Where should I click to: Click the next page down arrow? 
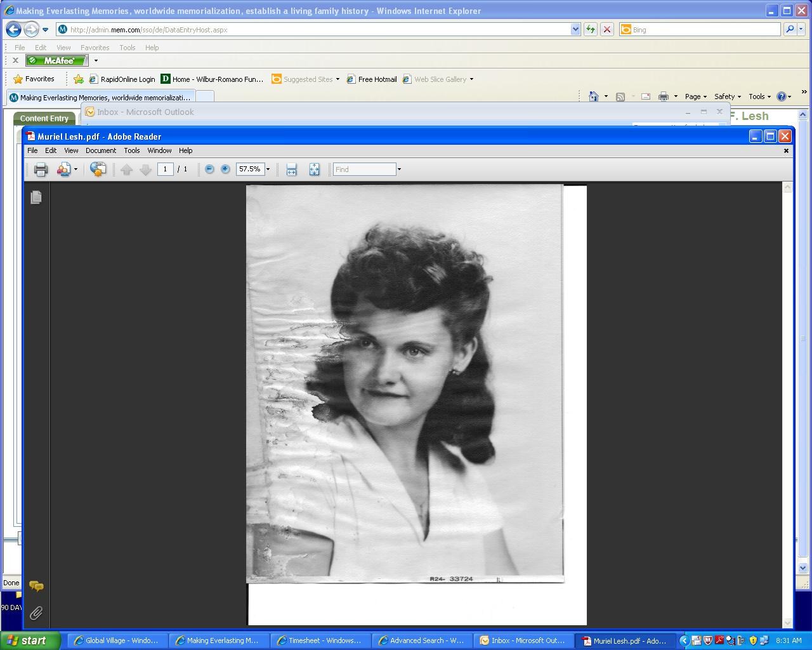click(145, 169)
